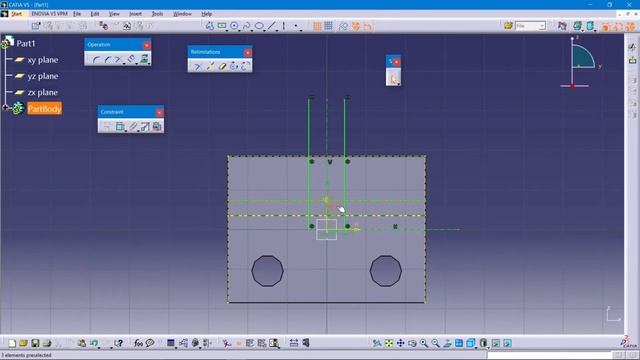Select the Spline sketch tool
Screen dimensions: 640x360
pyautogui.click(x=247, y=26)
